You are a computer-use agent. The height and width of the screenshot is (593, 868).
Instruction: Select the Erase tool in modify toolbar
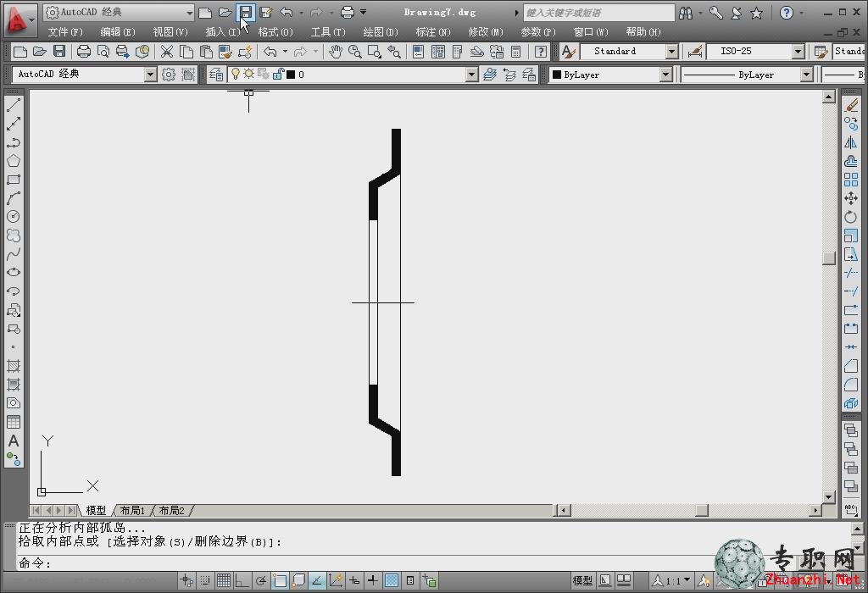(851, 105)
